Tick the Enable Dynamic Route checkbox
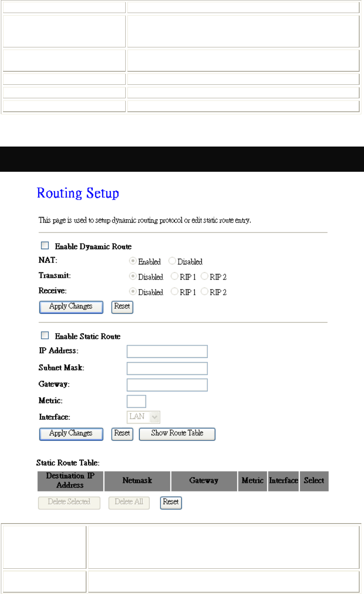The height and width of the screenshot is (594, 364). [x=44, y=246]
